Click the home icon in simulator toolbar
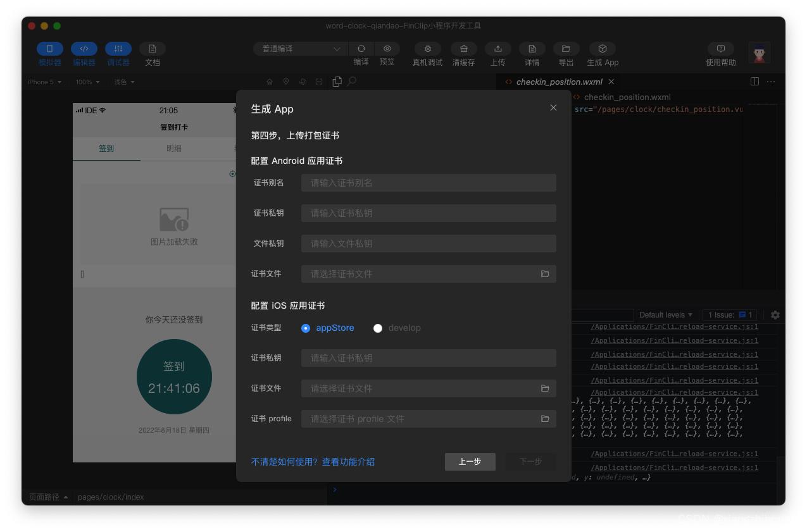 (x=270, y=82)
